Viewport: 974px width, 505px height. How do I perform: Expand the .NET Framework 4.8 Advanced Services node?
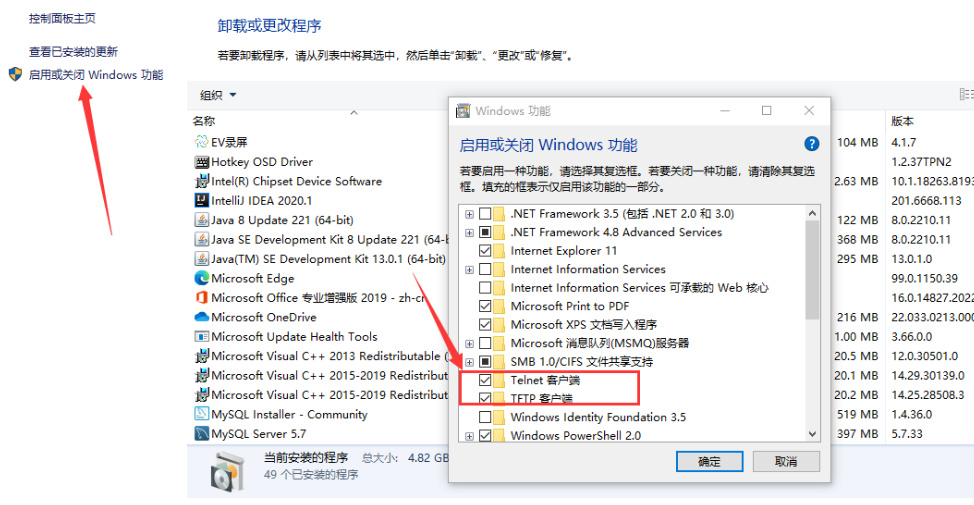[470, 233]
